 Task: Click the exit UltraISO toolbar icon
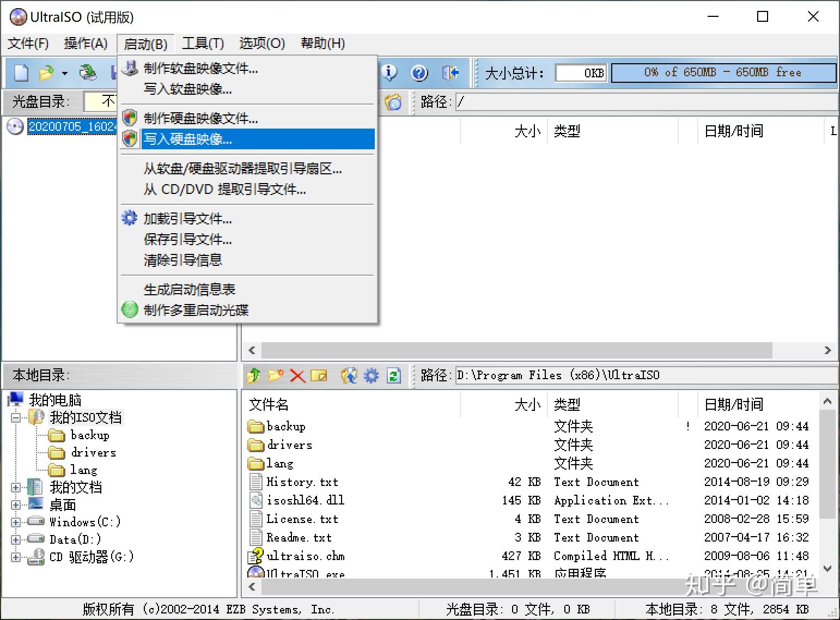click(x=451, y=72)
